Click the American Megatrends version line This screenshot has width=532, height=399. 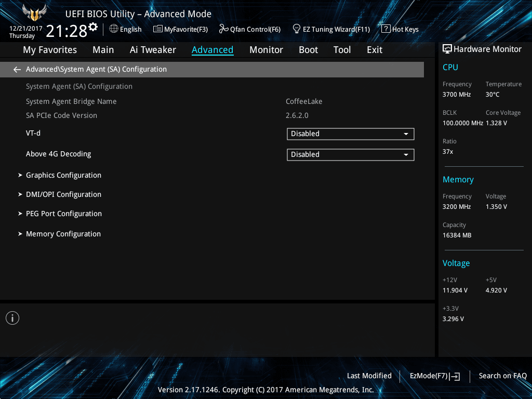(265, 390)
